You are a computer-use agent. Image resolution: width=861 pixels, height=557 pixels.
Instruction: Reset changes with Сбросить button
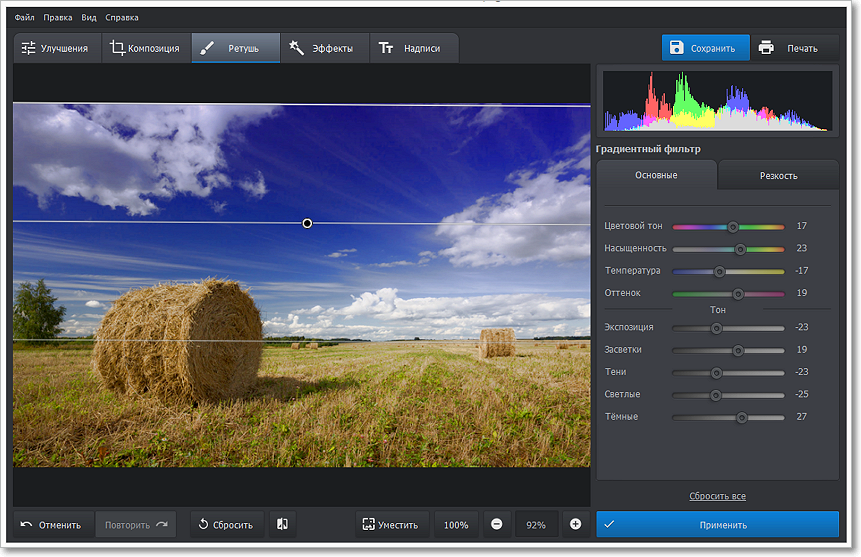[226, 524]
